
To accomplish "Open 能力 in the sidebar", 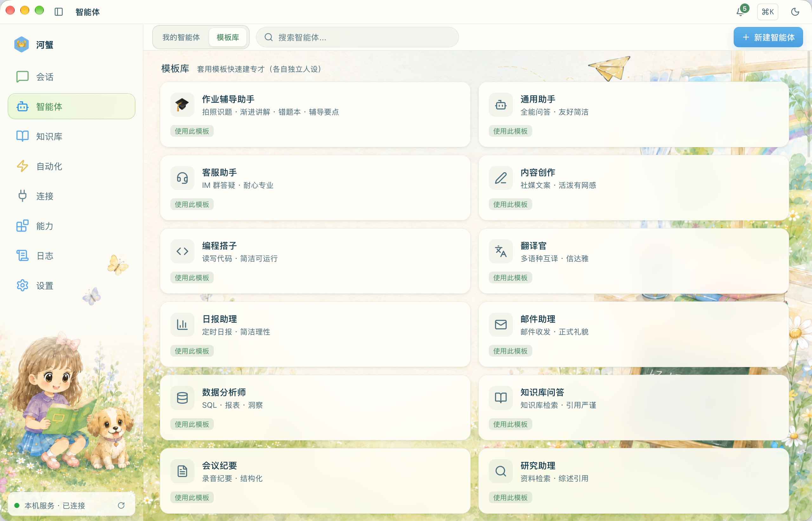I will [71, 226].
